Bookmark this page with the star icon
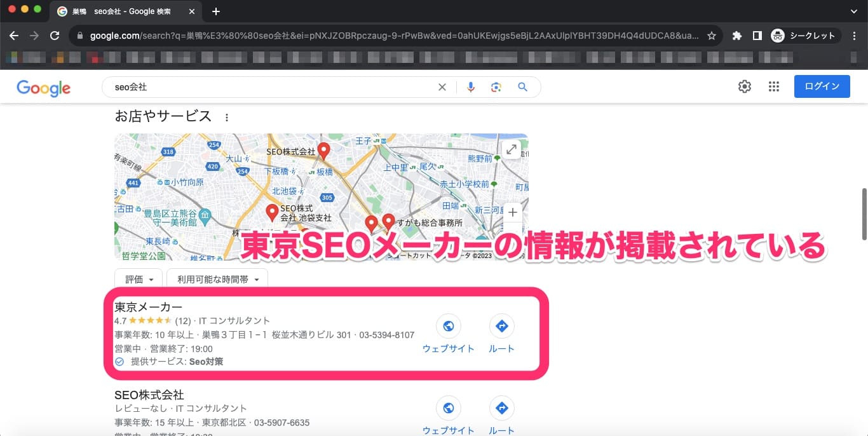 712,36
